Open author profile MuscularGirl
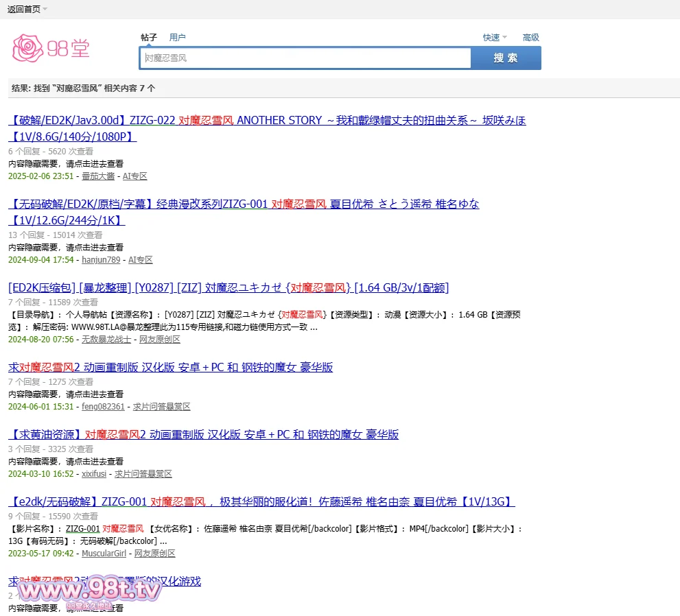The width and height of the screenshot is (680, 616). 104,554
